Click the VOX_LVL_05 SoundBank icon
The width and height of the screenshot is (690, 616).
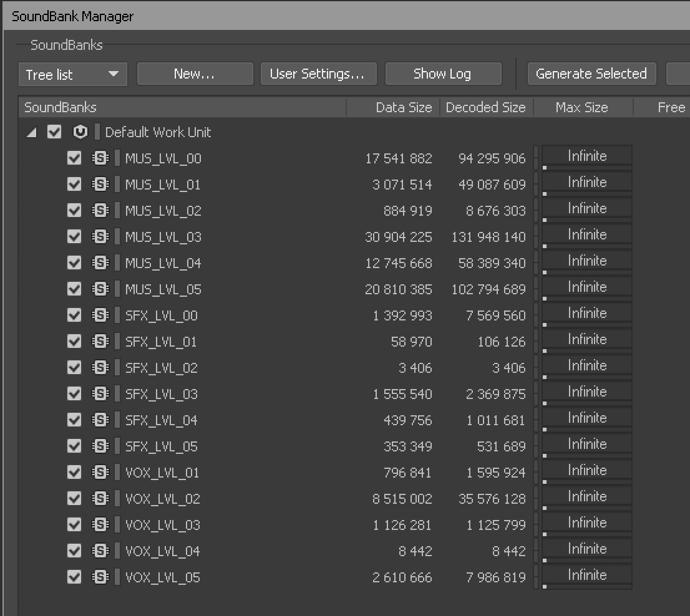[x=100, y=577]
